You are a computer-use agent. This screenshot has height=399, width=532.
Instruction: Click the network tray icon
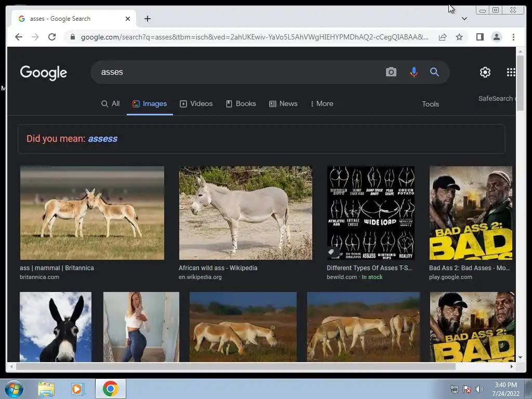(x=454, y=389)
